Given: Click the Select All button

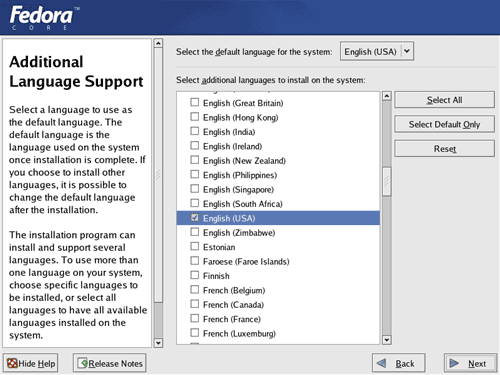Looking at the screenshot, I should coord(444,100).
